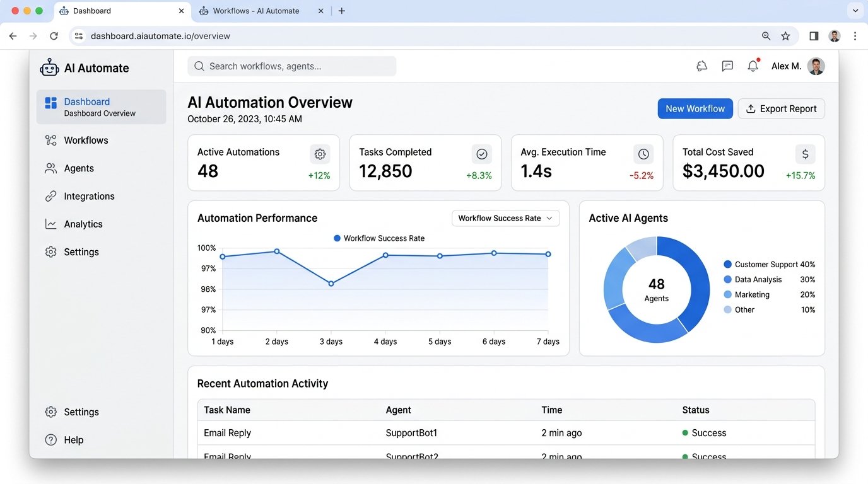Expand the tab search chevron at top right

pyautogui.click(x=855, y=11)
